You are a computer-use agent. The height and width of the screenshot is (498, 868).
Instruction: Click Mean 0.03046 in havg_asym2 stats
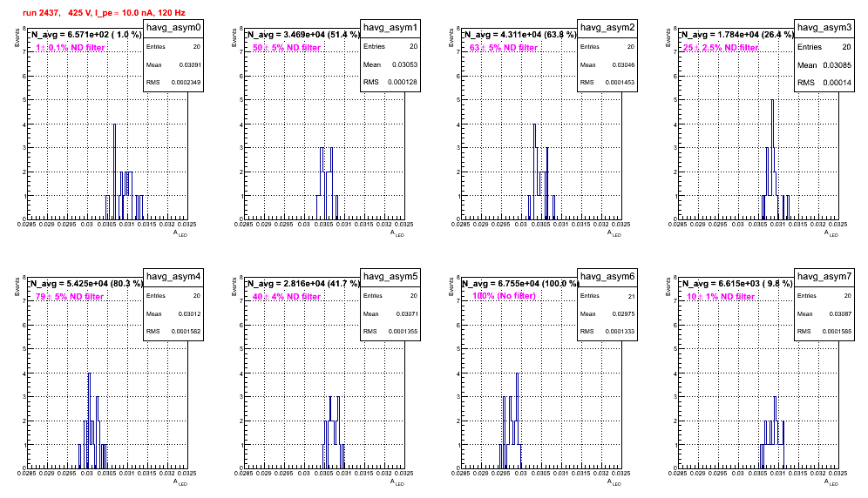[x=607, y=64]
